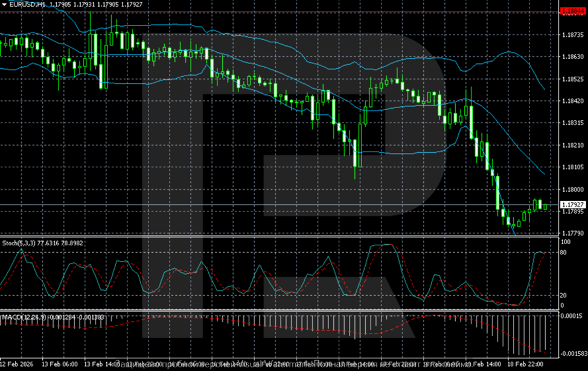Click the last candlestick on the chart
Viewport: 588px width, 371px height.
click(545, 207)
